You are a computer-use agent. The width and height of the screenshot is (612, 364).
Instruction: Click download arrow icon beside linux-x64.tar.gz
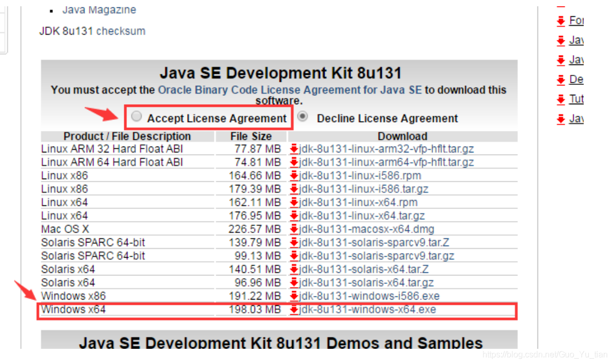pyautogui.click(x=294, y=215)
